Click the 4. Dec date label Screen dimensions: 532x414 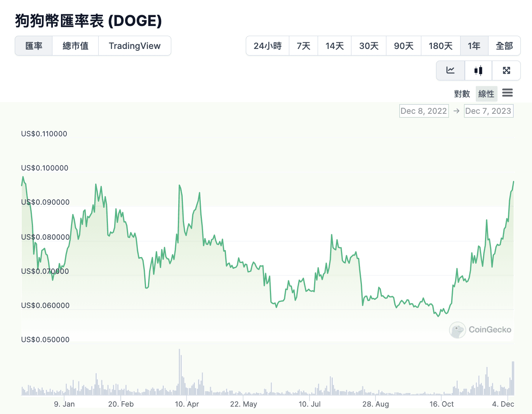point(503,404)
